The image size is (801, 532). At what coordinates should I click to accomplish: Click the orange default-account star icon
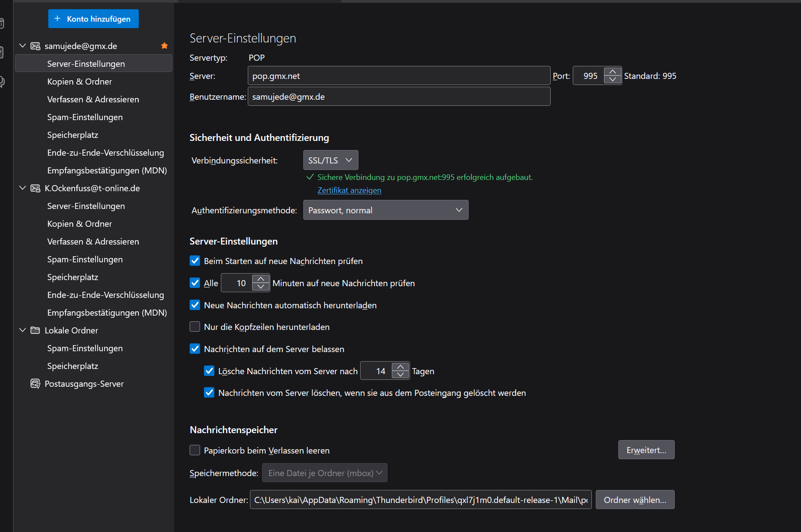click(164, 46)
